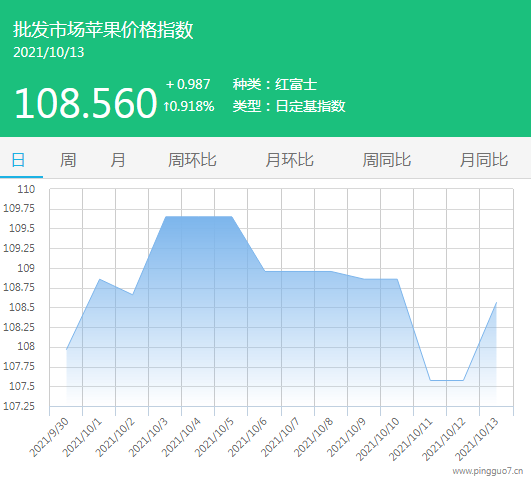The image size is (531, 481).
Task: Click the 2021/9/30 x-axis date label
Action: click(x=49, y=438)
